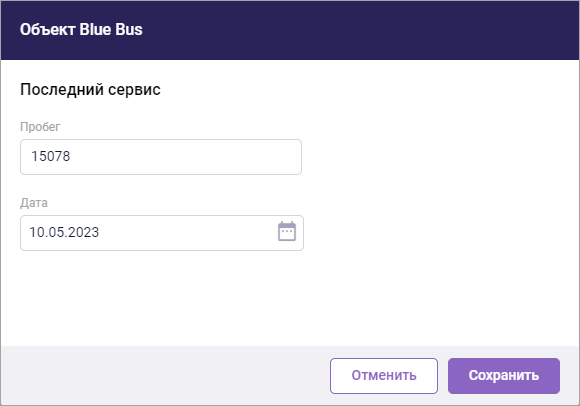This screenshot has height=406, width=580.
Task: Click the Сохранить button
Action: click(504, 376)
